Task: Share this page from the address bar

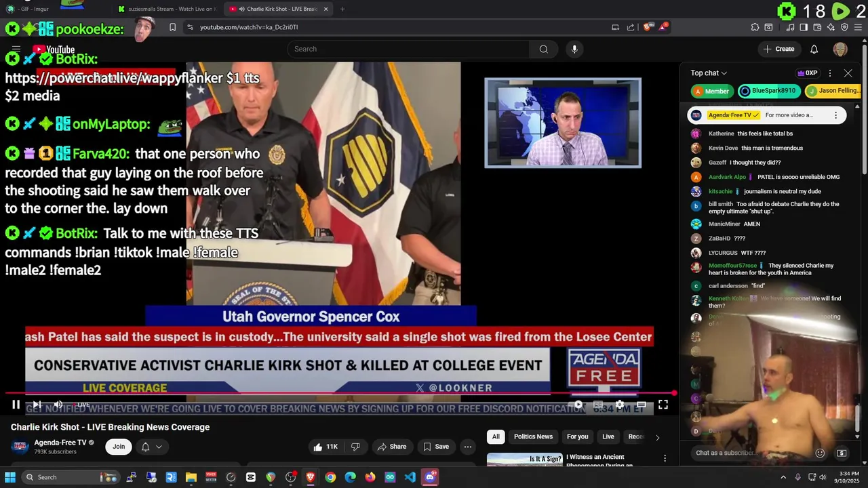Action: click(x=631, y=27)
